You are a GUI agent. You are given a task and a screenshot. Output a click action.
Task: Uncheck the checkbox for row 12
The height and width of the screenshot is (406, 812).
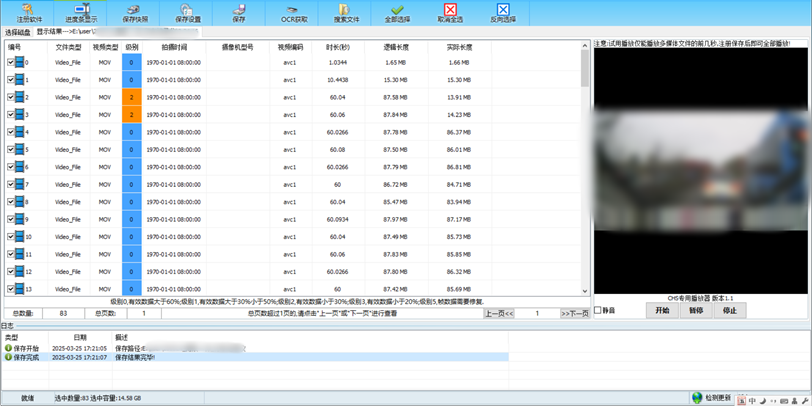pos(11,271)
